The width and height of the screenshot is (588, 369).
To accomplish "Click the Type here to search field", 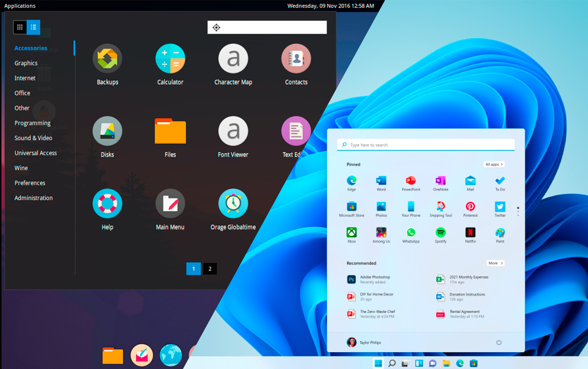I will [426, 145].
